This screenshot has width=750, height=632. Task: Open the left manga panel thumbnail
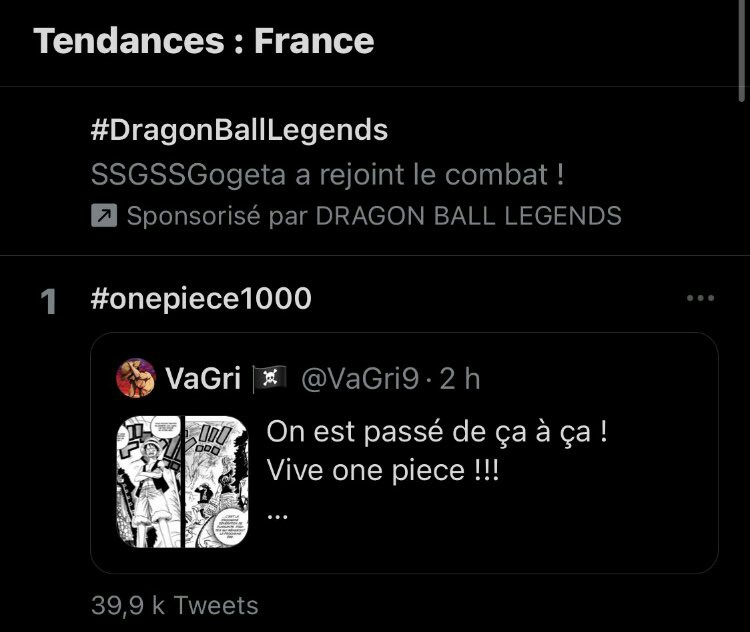[x=150, y=480]
